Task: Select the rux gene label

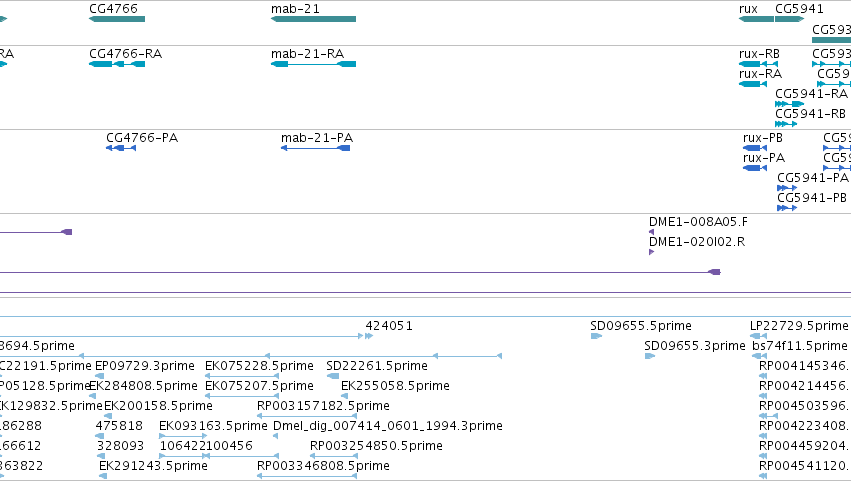Action: [x=748, y=9]
